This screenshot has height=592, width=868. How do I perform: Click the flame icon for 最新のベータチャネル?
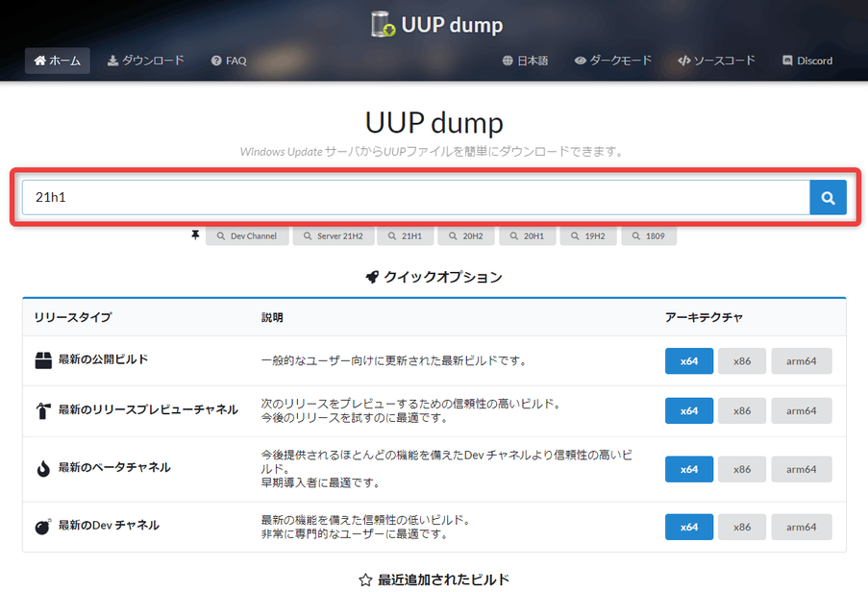point(43,469)
